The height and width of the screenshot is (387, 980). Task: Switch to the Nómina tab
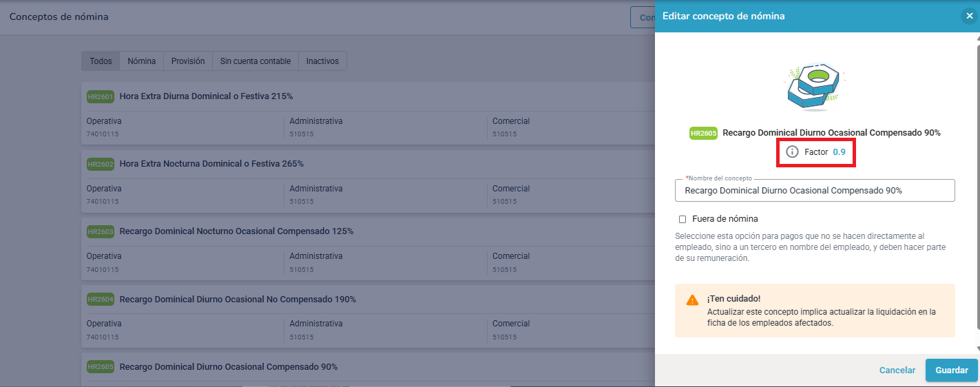pyautogui.click(x=142, y=61)
